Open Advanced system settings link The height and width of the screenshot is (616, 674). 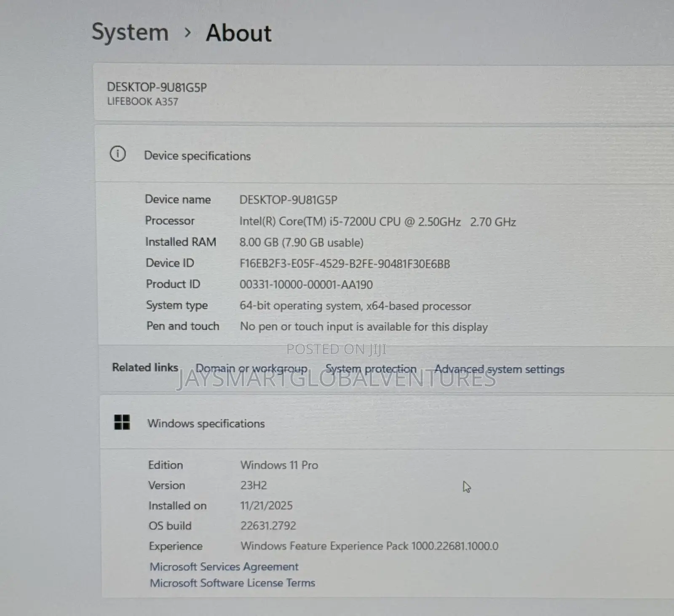coord(500,370)
